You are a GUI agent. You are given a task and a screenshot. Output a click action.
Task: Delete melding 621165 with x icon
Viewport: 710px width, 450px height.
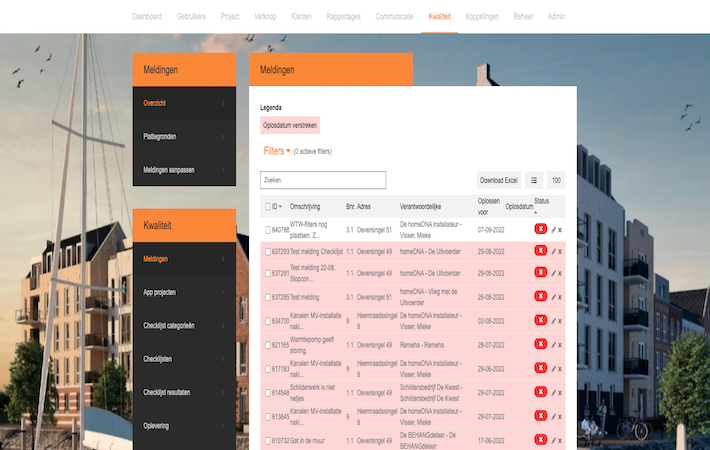point(560,345)
